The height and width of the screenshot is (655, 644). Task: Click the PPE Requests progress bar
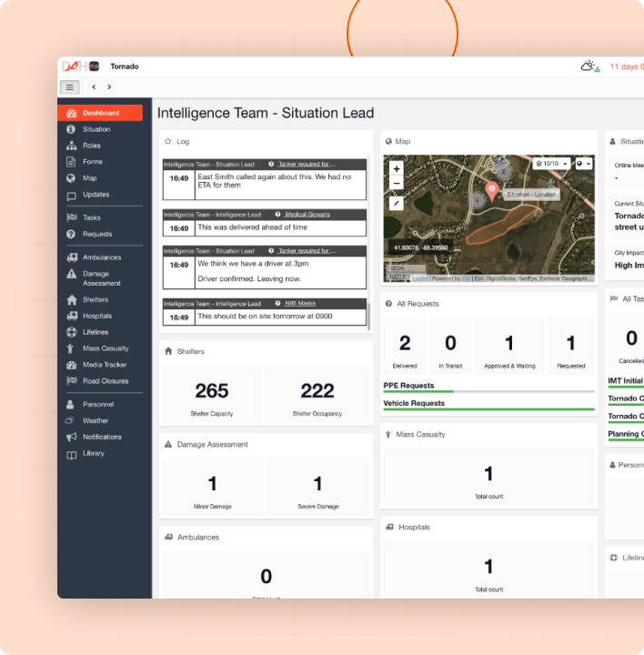[x=488, y=391]
